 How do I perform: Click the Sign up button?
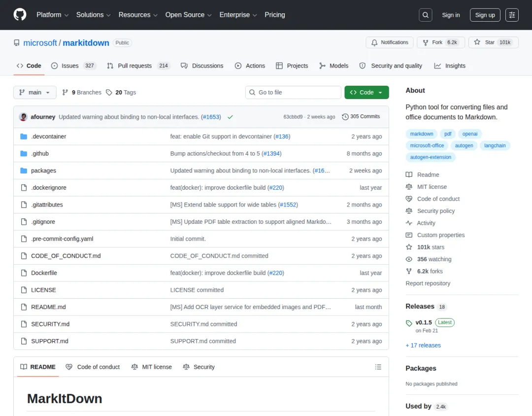485,15
